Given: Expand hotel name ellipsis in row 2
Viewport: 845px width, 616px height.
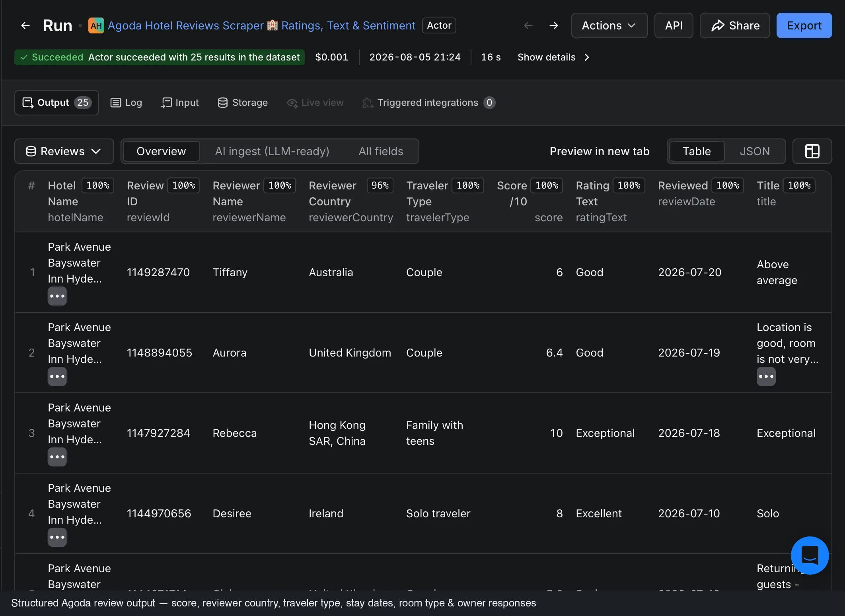Looking at the screenshot, I should click(57, 376).
